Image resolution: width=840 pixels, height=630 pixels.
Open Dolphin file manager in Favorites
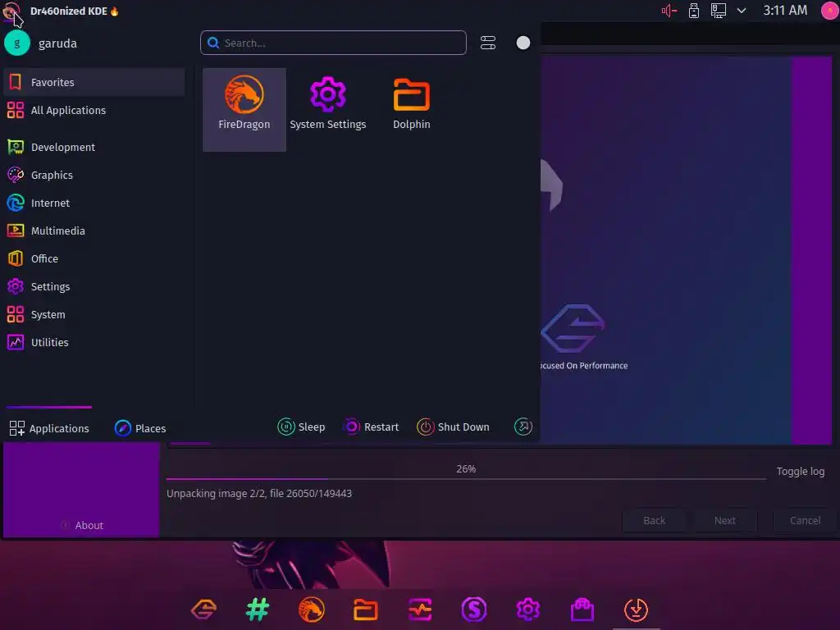click(412, 109)
